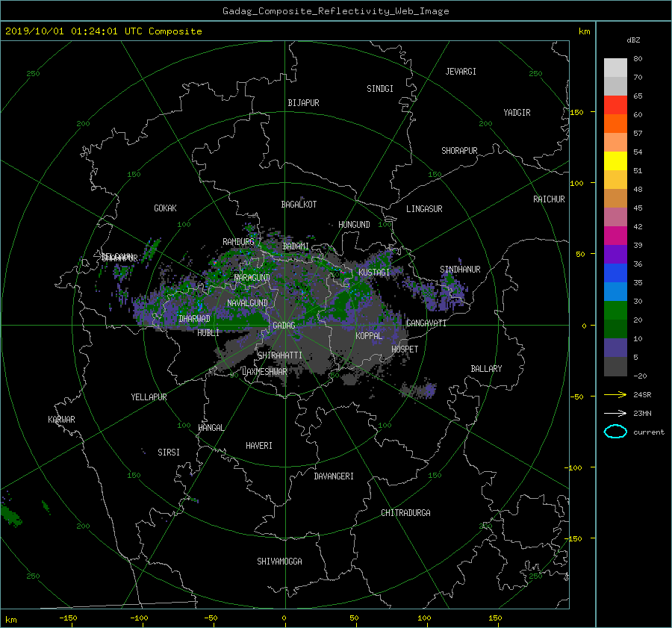Click the timestamp 2019/10/01 01:24:01 UTC Composite
This screenshot has height=628, width=672.
(103, 31)
